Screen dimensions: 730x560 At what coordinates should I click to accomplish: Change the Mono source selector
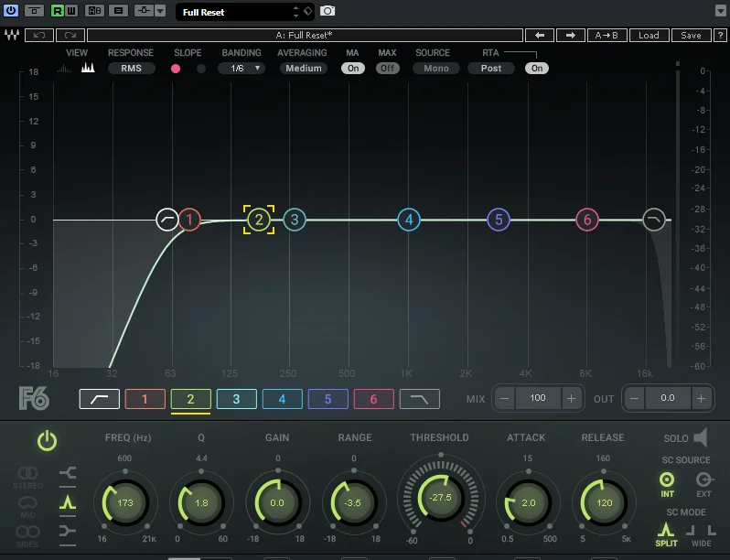436,68
